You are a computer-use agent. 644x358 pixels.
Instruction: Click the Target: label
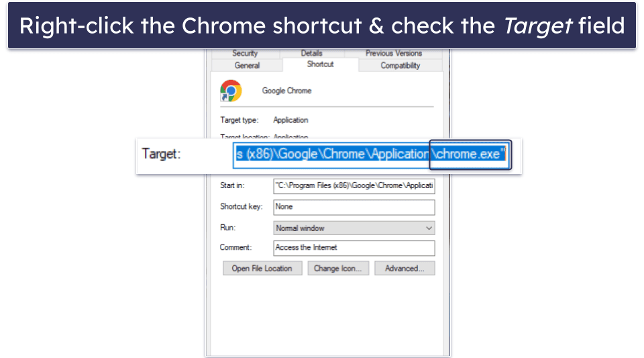pos(161,154)
